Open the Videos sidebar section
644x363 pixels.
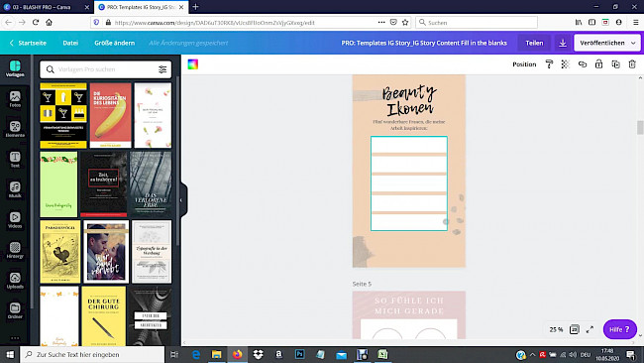[x=15, y=220]
